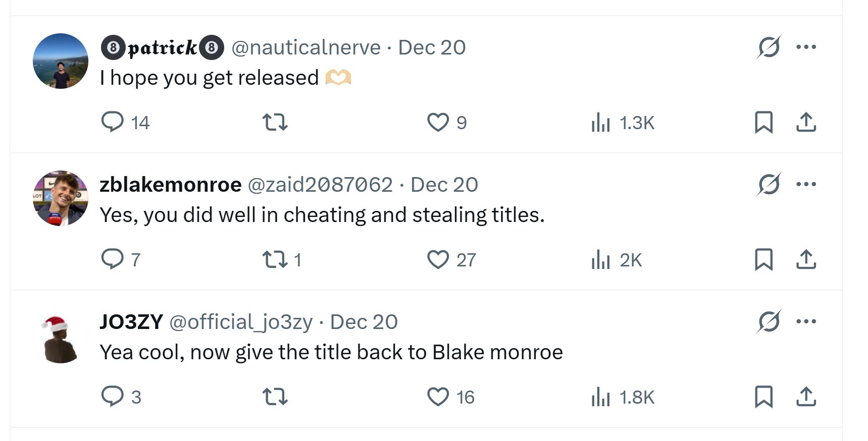Like zblakemonroe's tweet with 27 likes

(x=451, y=259)
